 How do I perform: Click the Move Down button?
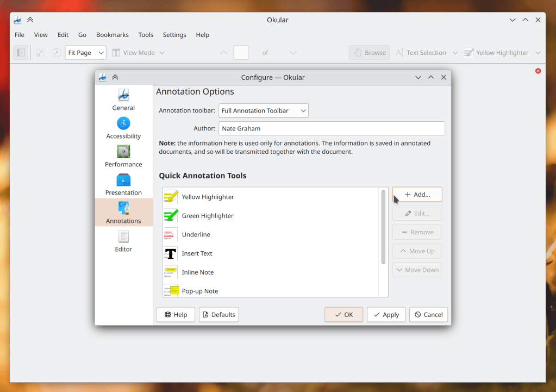click(x=417, y=270)
